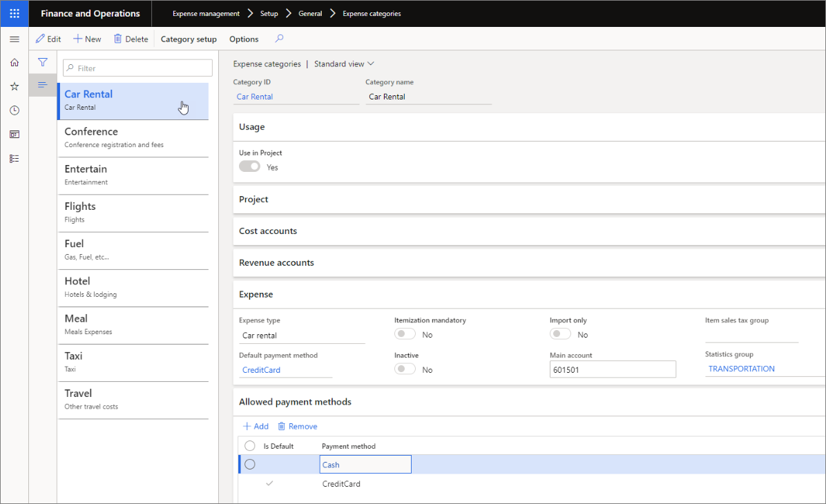Select the Hotel category
826x504 pixels.
coord(133,288)
